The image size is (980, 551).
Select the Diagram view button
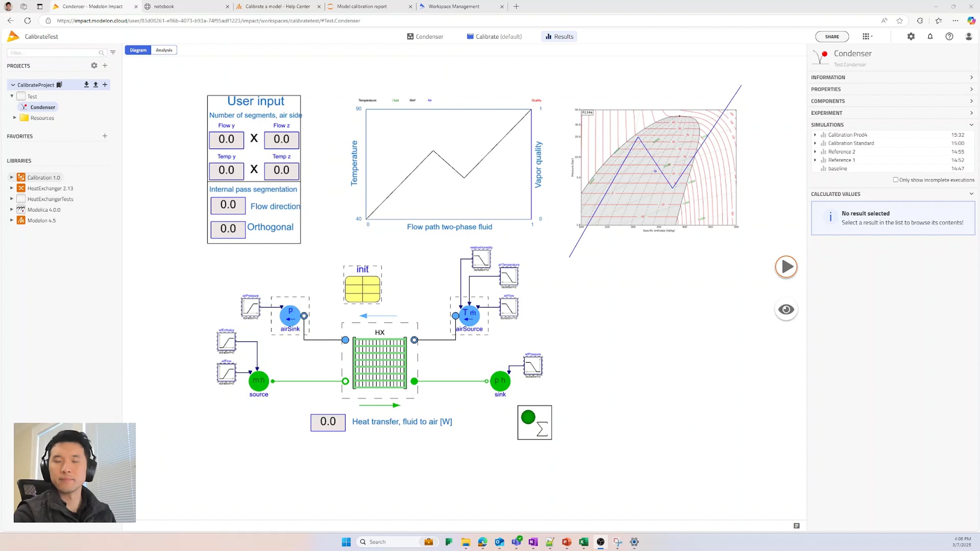coord(138,50)
